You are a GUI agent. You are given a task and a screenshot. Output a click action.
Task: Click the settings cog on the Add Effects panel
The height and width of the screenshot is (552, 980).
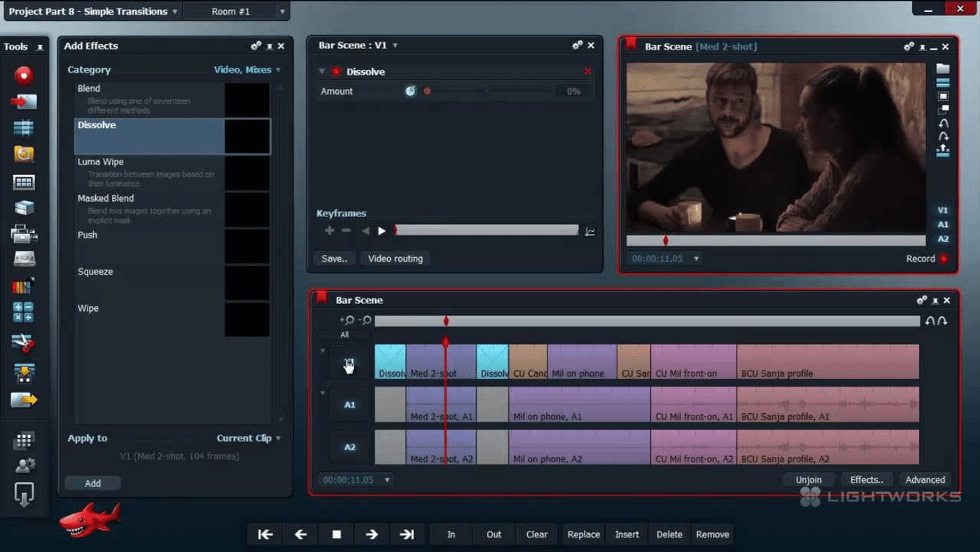point(254,46)
